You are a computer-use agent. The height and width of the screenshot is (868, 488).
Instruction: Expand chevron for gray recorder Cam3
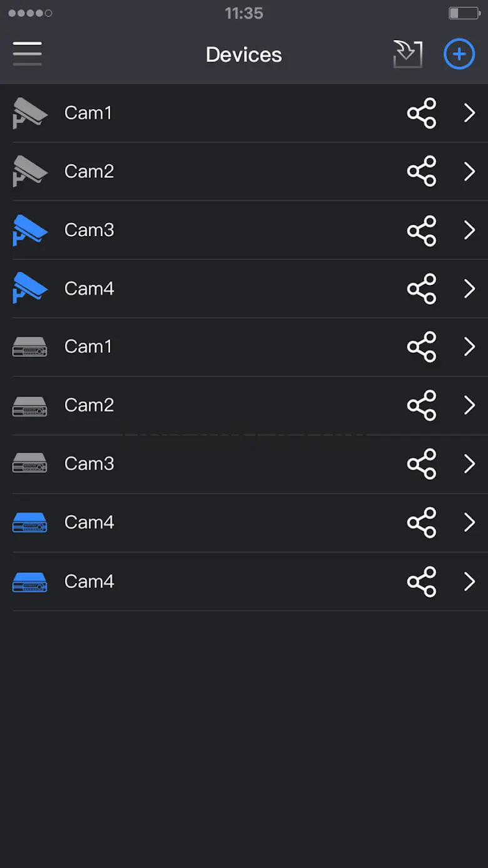tap(469, 464)
